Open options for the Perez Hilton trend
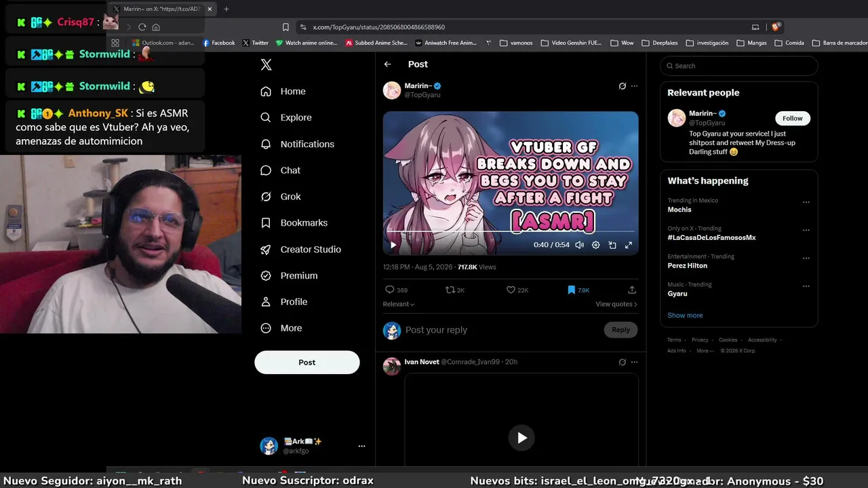The image size is (868, 488). (x=806, y=258)
